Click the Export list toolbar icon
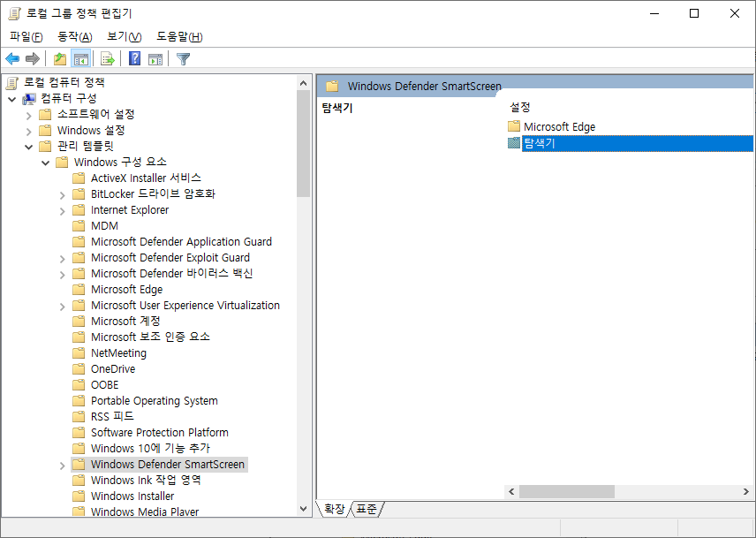The height and width of the screenshot is (538, 756). click(108, 59)
